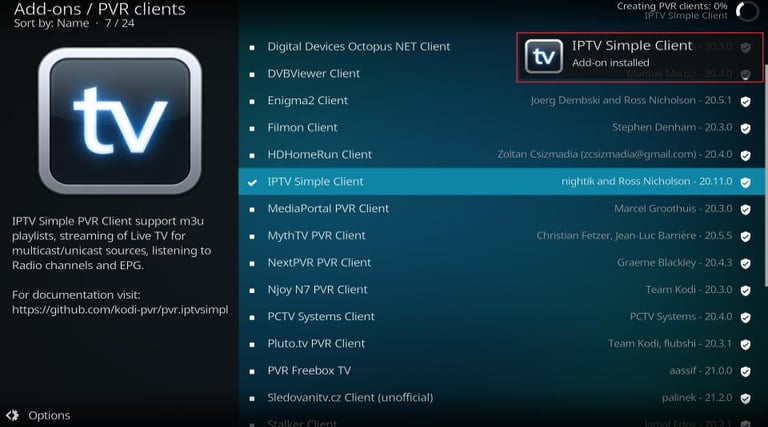This screenshot has width=768, height=427.
Task: Click the verified shield for Enigma2 Client
Action: click(745, 101)
